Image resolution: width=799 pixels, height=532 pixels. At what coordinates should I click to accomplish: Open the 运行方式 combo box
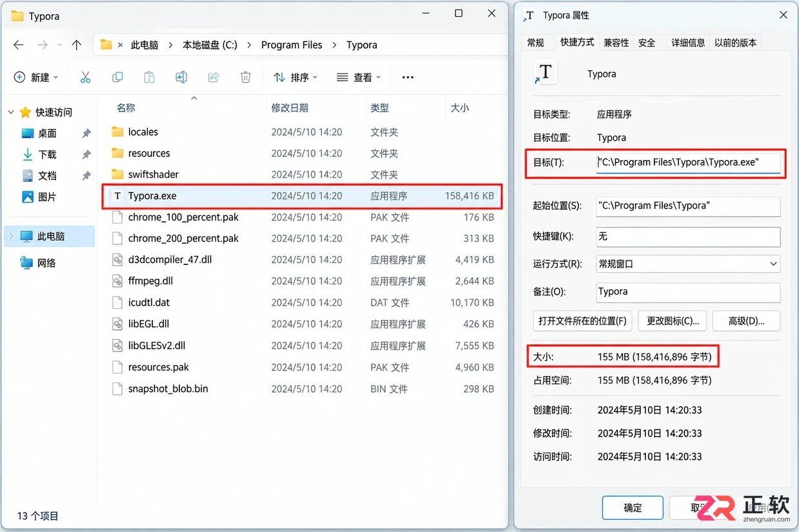tap(688, 264)
